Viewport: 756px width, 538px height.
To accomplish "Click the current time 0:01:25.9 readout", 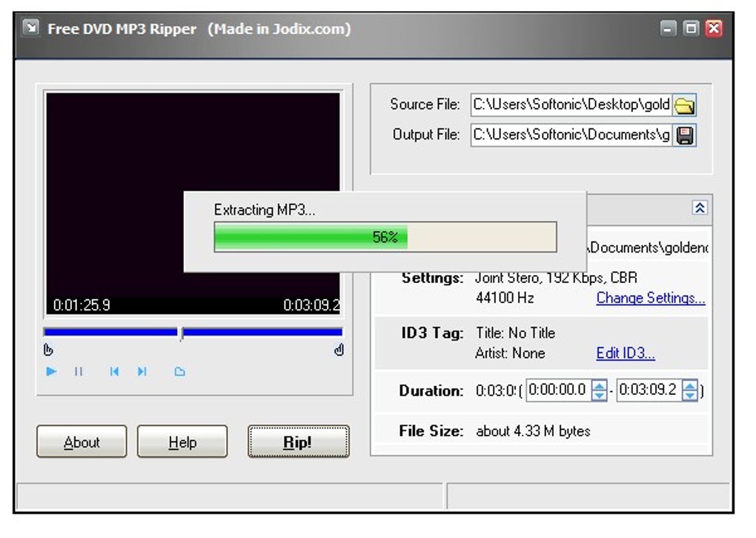I will pyautogui.click(x=82, y=305).
